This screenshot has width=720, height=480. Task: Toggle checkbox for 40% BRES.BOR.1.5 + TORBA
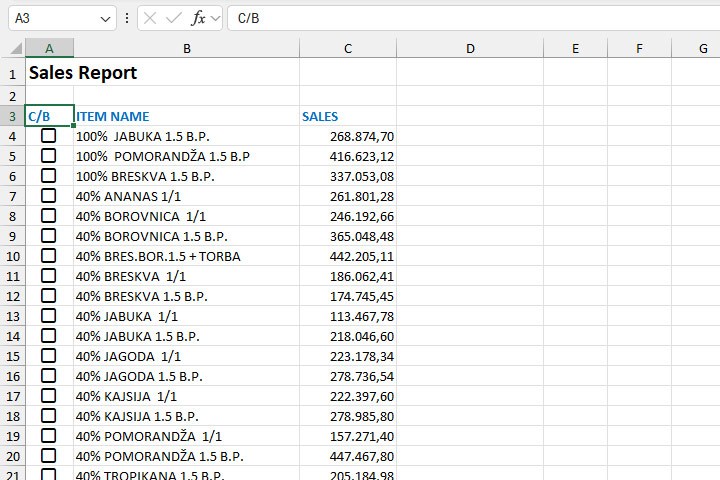tap(48, 256)
